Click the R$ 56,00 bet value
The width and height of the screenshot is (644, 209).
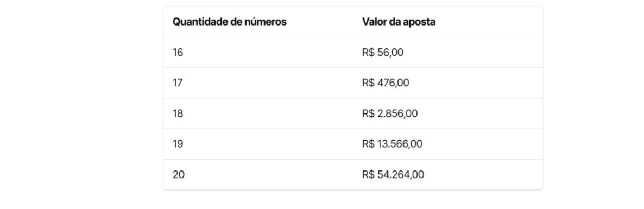tap(383, 53)
